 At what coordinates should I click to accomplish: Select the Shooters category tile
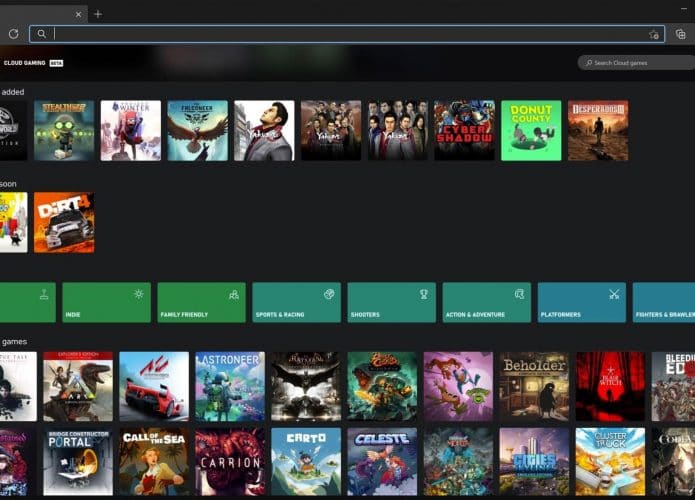point(391,302)
